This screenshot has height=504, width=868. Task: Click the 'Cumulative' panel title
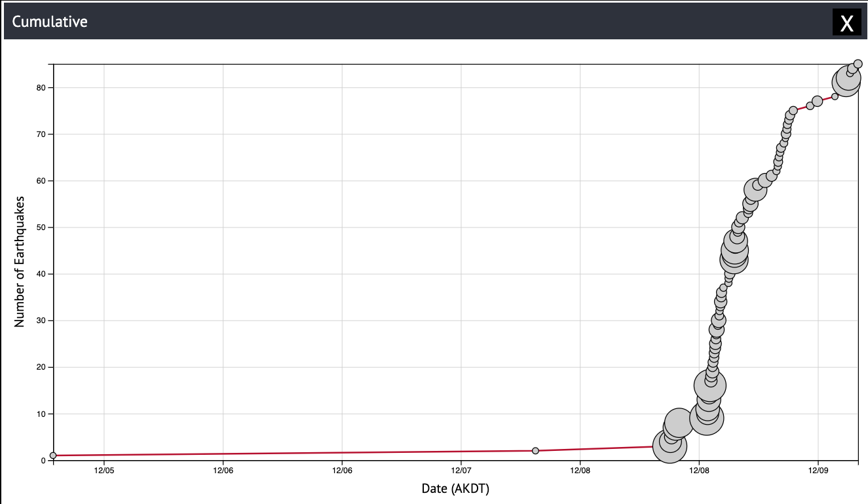50,22
